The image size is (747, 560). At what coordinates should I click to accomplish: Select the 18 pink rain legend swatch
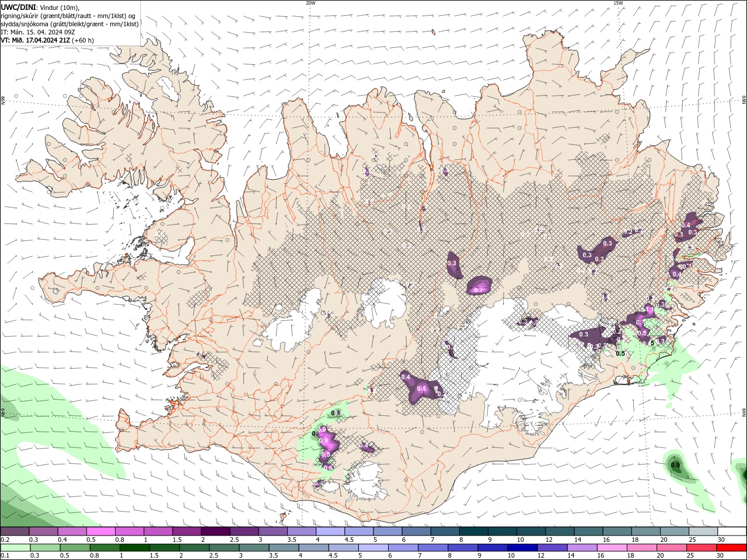(x=641, y=548)
